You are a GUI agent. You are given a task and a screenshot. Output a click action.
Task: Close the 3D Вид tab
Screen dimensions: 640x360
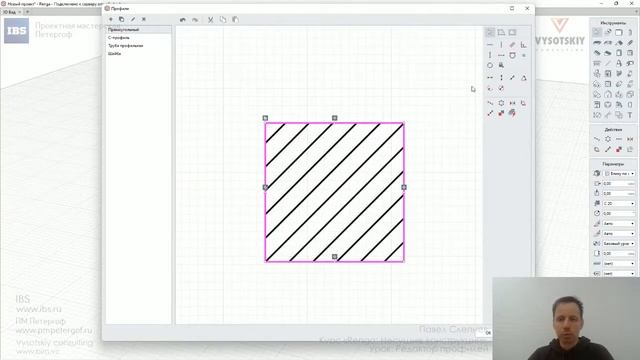(20, 12)
